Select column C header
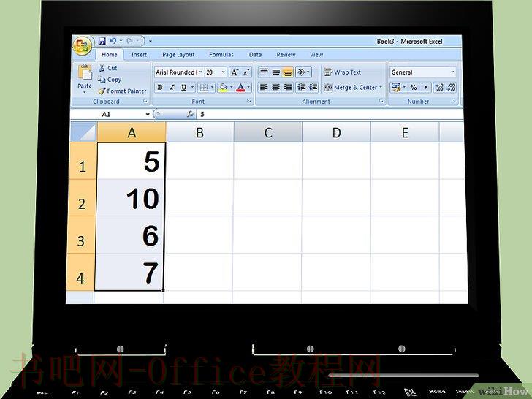 tap(268, 132)
